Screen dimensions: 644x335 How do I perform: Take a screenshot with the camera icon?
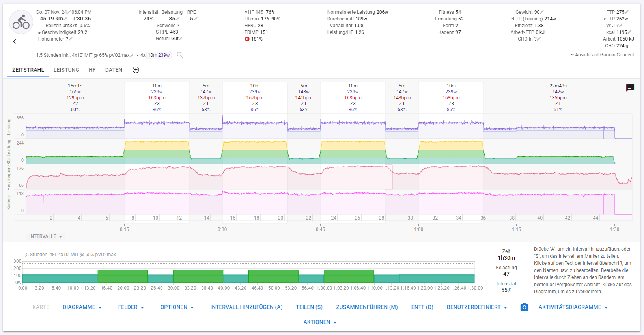tap(524, 307)
